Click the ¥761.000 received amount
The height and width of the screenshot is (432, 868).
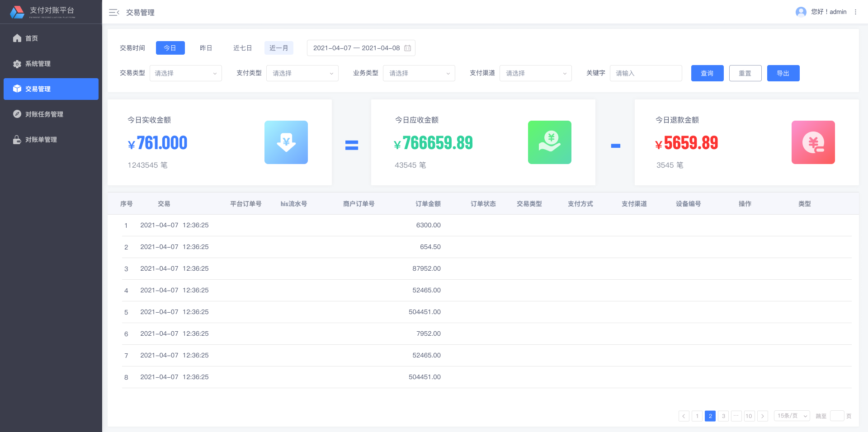pos(157,143)
